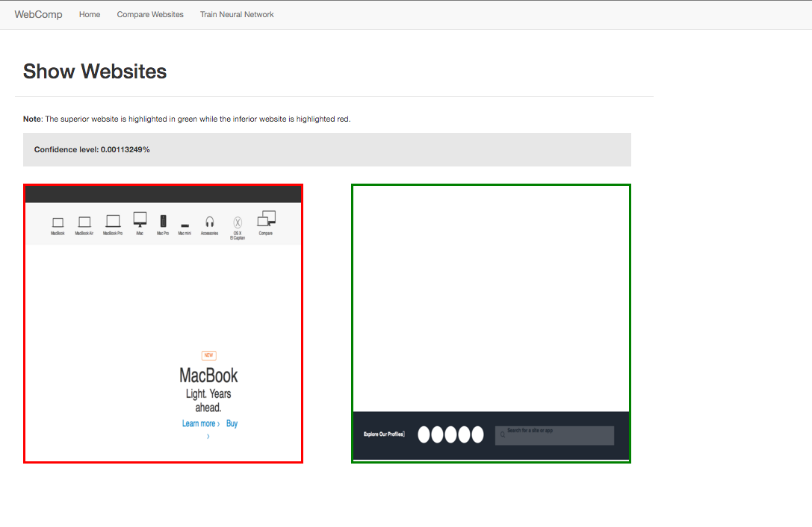812x527 pixels.
Task: Click the Mac Pro tower icon
Action: (x=163, y=221)
